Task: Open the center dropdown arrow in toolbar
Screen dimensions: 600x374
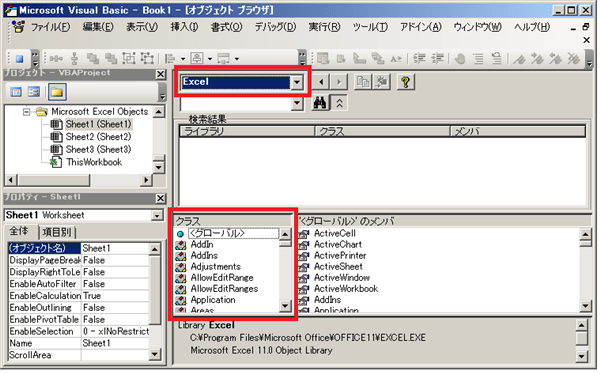Action: coord(210,59)
